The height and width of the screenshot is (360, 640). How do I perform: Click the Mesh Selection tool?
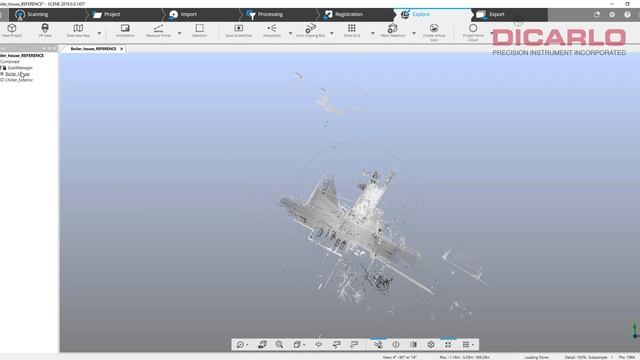click(x=393, y=31)
